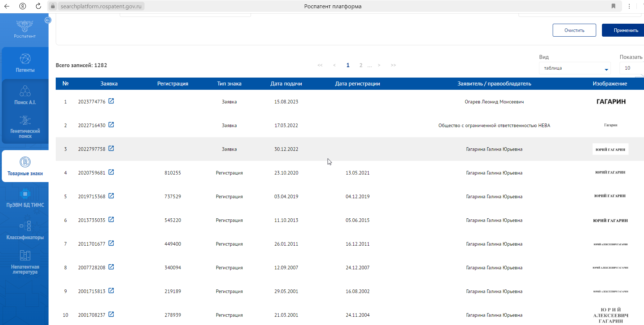Open external link for application 2022716430
The image size is (644, 325).
click(x=111, y=125)
